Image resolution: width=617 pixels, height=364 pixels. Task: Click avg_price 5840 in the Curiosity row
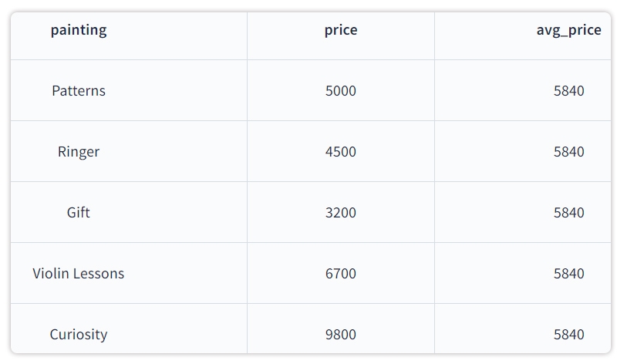click(568, 335)
